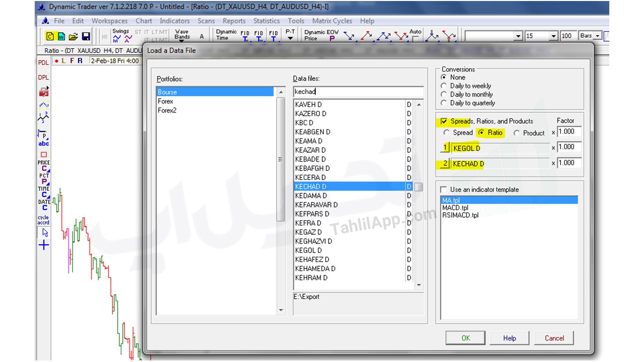Open the Bars dropdown in toolbar
Image resolution: width=644 pixels, height=362 pixels.
point(598,36)
